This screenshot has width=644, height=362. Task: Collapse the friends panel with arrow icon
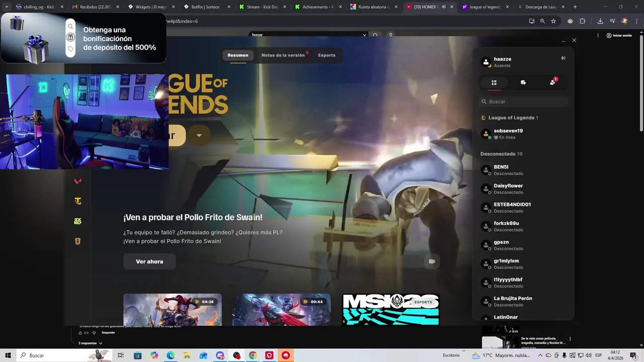pos(563,58)
